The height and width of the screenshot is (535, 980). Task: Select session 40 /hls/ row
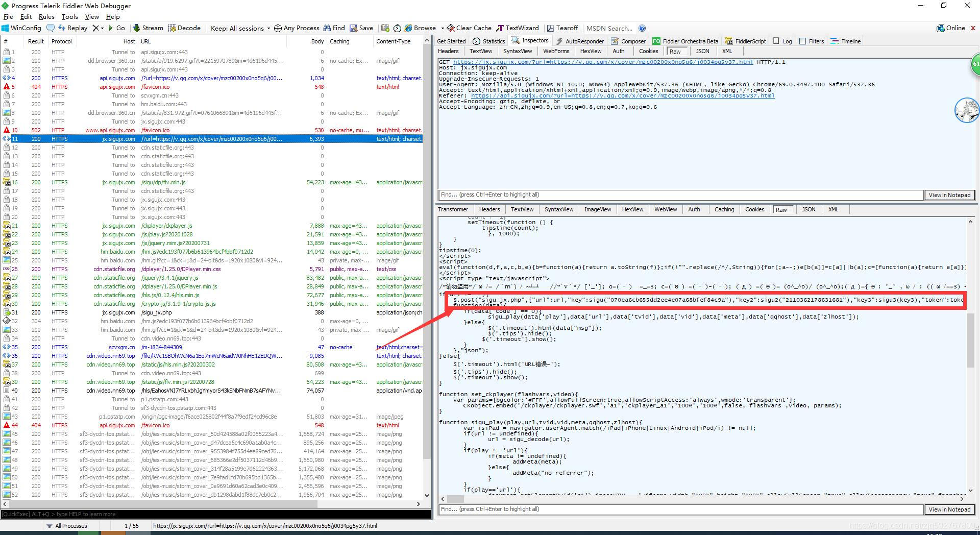212,391
